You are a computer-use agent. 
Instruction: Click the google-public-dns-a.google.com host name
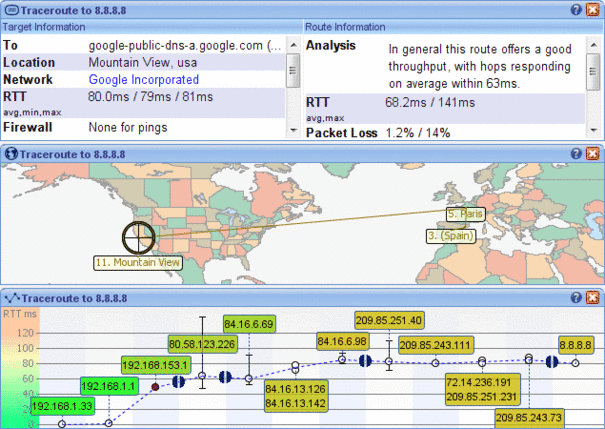pyautogui.click(x=185, y=46)
